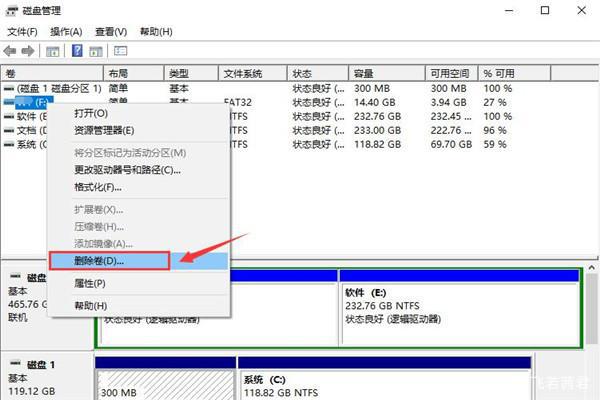Select 格式化(F)... in context menu
600x400 pixels.
pyautogui.click(x=98, y=187)
